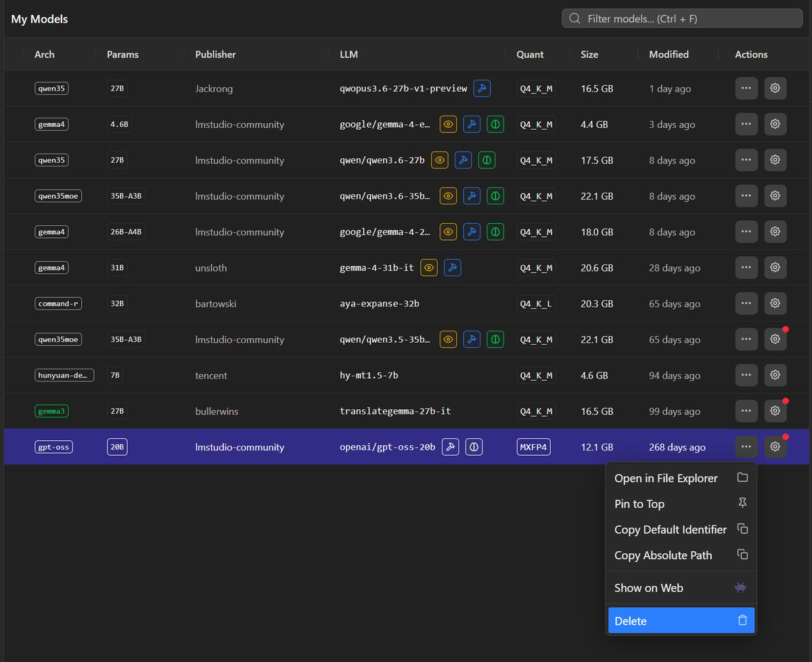Image resolution: width=812 pixels, height=662 pixels.
Task: Click the command-r arch badge
Action: click(58, 304)
